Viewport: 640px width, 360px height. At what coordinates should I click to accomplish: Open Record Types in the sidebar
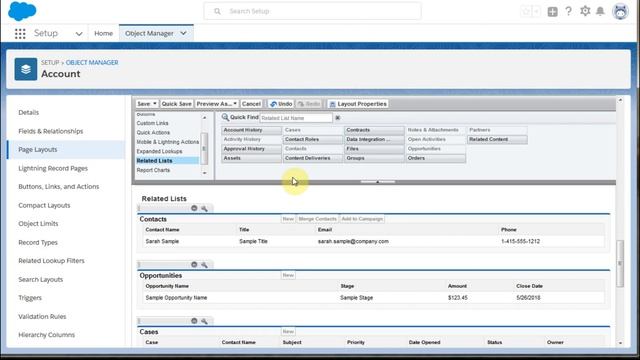tap(38, 242)
